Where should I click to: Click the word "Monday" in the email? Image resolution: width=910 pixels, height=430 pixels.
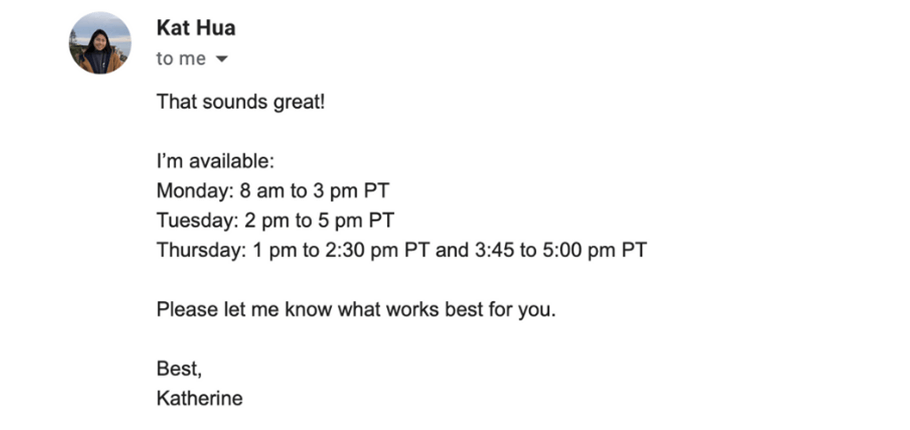click(x=194, y=191)
